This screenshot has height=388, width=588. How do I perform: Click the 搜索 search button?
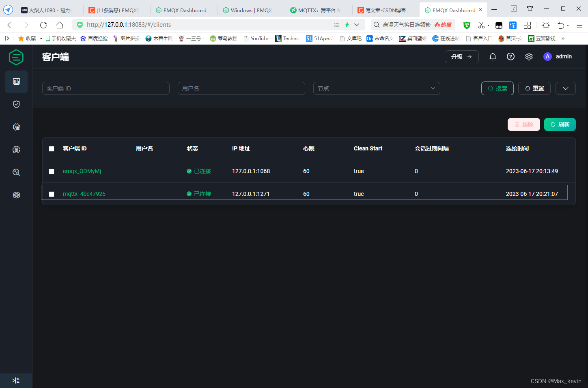pyautogui.click(x=497, y=88)
